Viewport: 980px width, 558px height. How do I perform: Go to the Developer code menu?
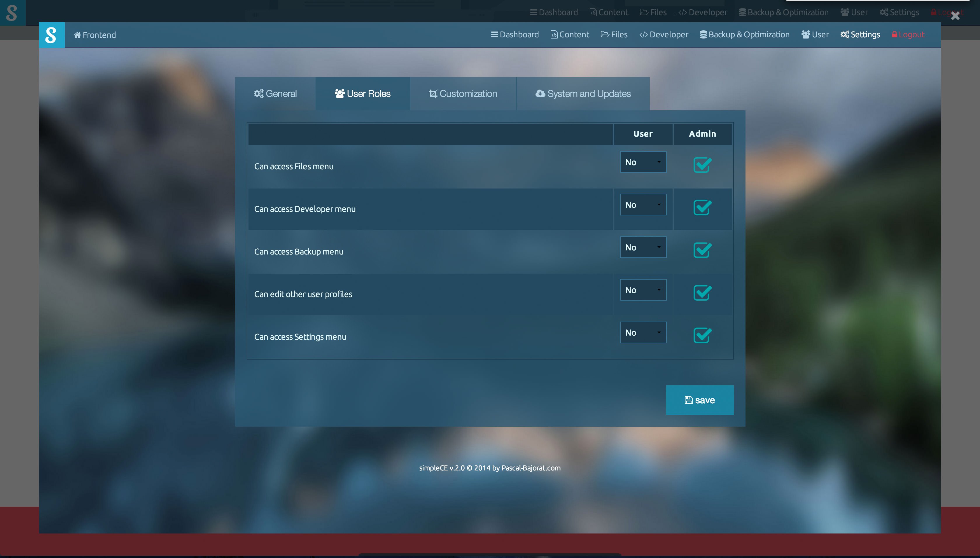coord(663,34)
